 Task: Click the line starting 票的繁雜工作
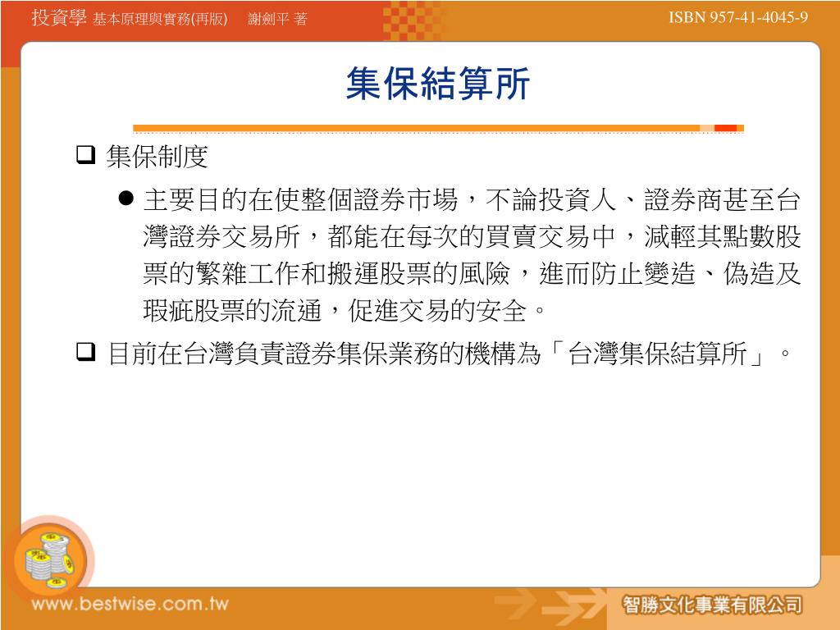(472, 274)
